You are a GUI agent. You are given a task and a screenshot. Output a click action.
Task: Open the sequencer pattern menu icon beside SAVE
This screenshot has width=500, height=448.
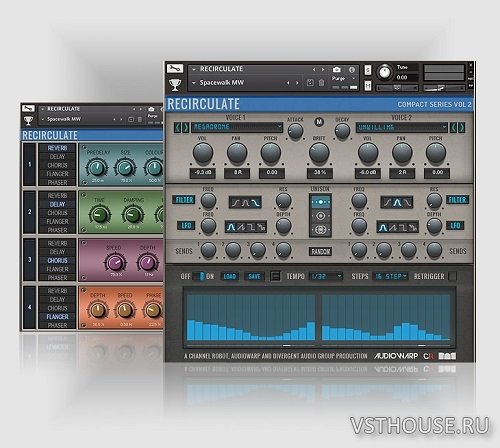275,276
